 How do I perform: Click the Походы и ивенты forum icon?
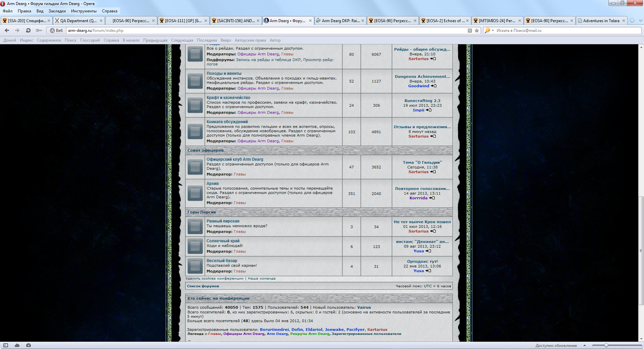point(195,81)
